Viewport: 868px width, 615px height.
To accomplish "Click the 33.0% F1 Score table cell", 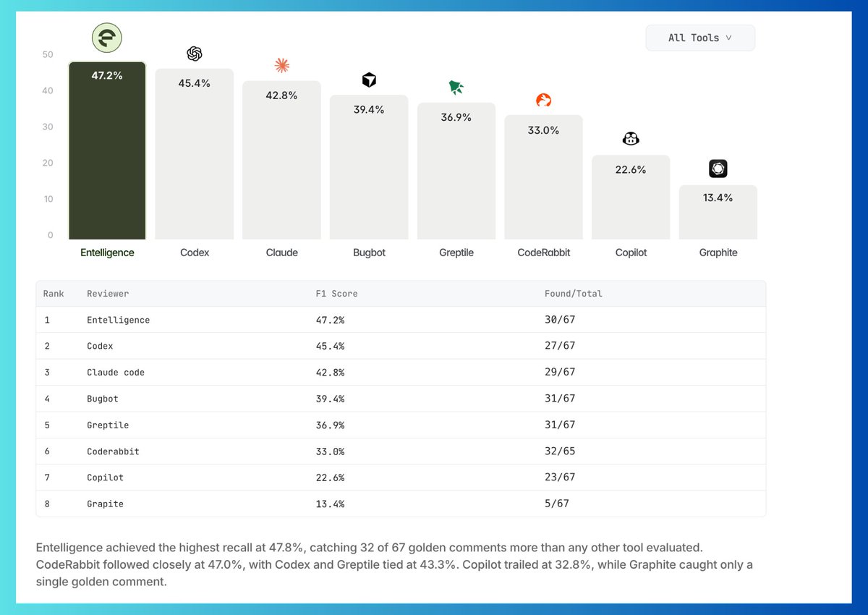I will click(x=330, y=451).
